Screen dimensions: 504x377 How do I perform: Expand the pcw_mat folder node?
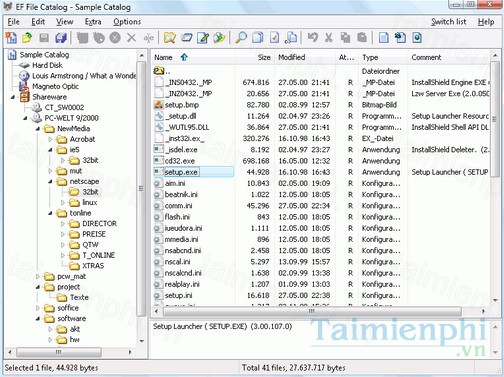coord(38,276)
